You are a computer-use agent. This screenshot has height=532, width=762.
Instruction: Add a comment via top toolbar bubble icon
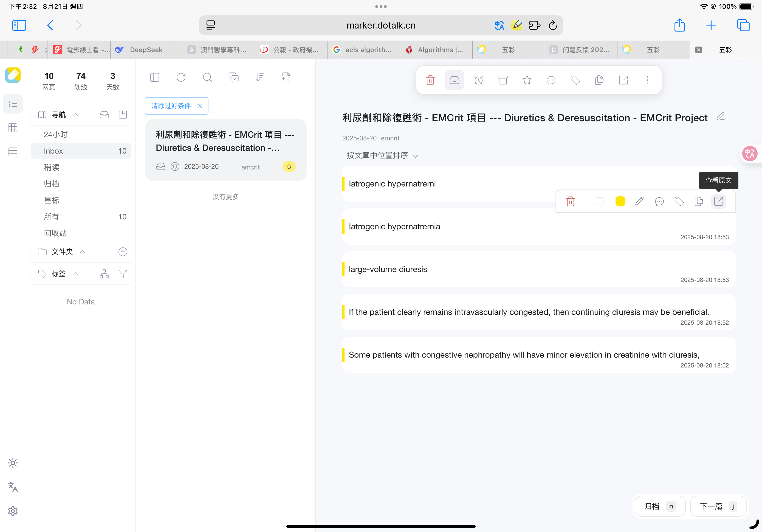click(x=551, y=80)
